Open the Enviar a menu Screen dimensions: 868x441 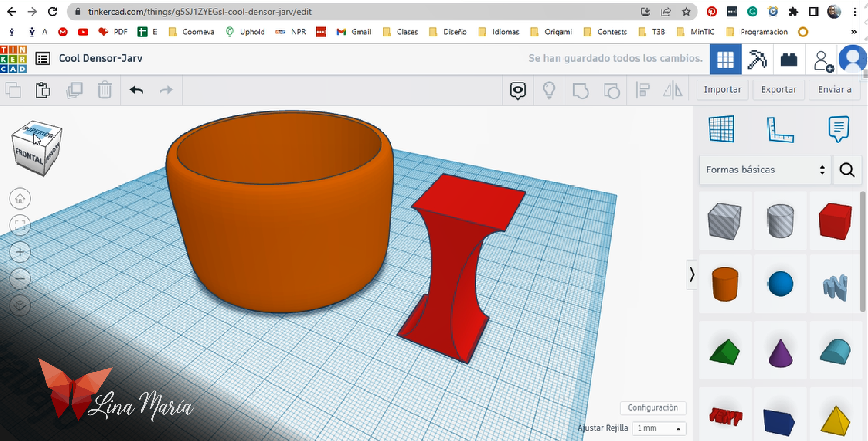tap(834, 90)
